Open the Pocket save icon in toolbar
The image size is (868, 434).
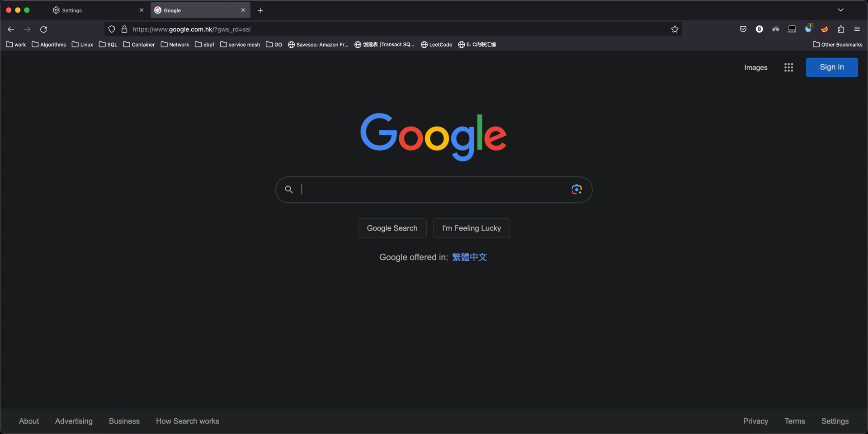point(743,29)
